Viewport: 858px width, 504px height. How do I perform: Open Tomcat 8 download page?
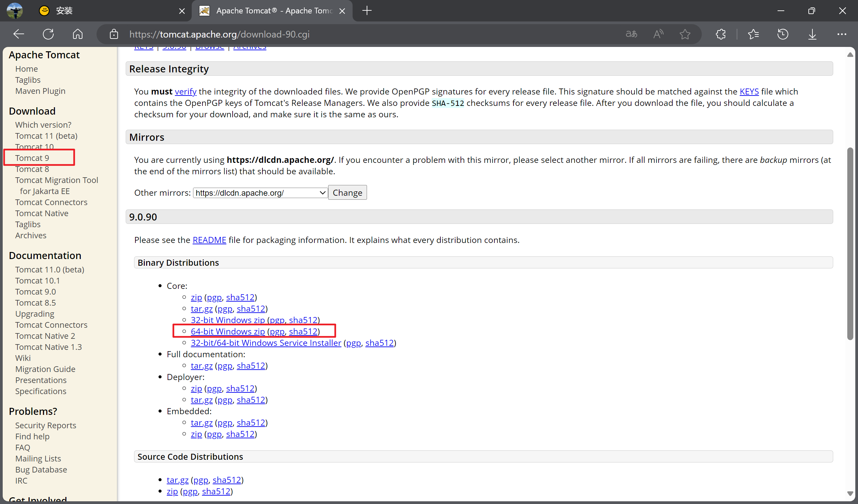pos(32,169)
